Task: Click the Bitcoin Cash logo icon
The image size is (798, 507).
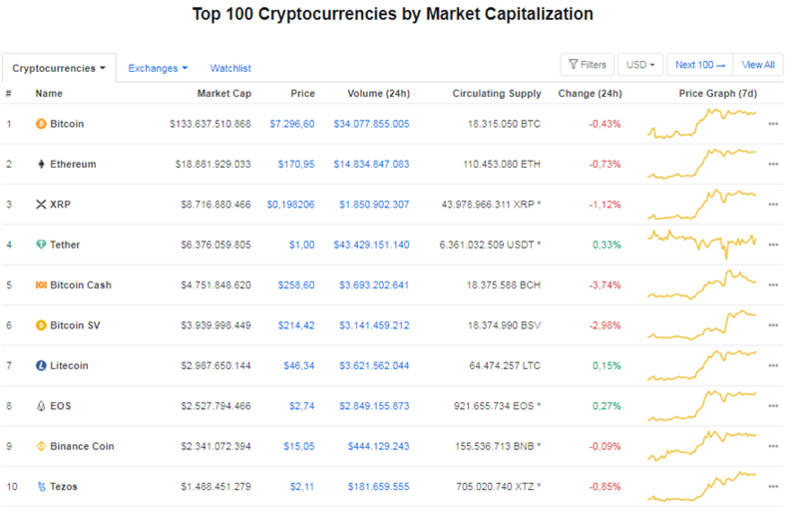Action: pos(41,285)
